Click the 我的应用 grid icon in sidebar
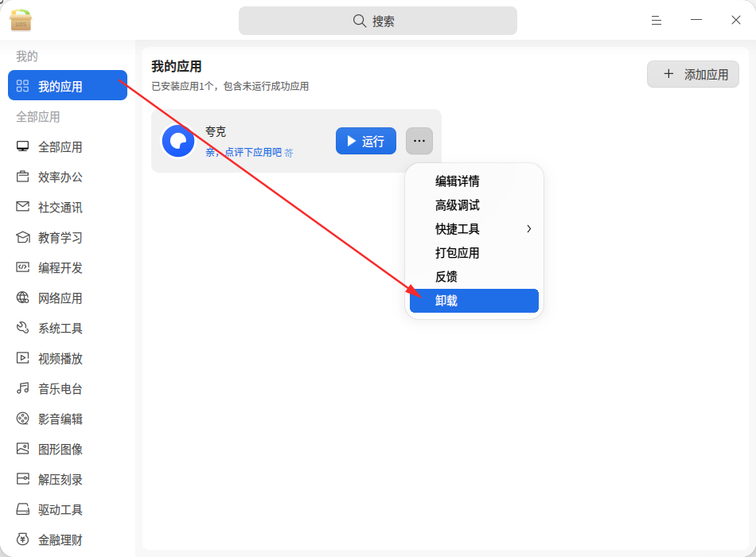756x557 pixels. (22, 86)
